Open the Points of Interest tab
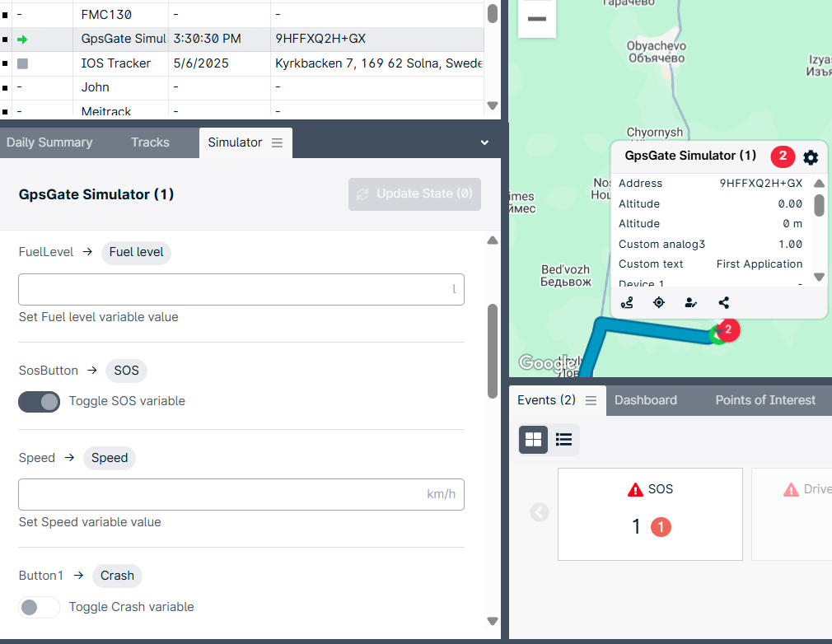The height and width of the screenshot is (644, 832). (765, 400)
